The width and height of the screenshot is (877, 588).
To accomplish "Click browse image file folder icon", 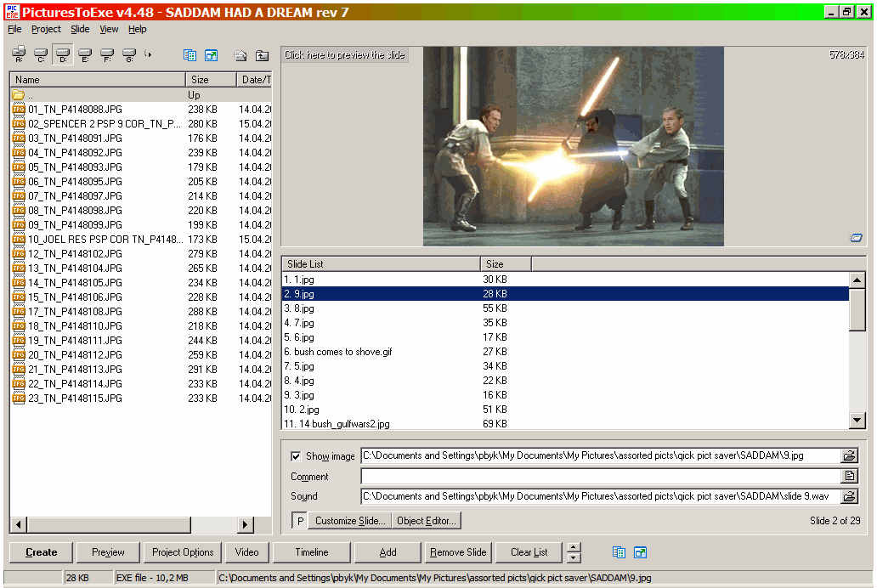I will (x=849, y=456).
